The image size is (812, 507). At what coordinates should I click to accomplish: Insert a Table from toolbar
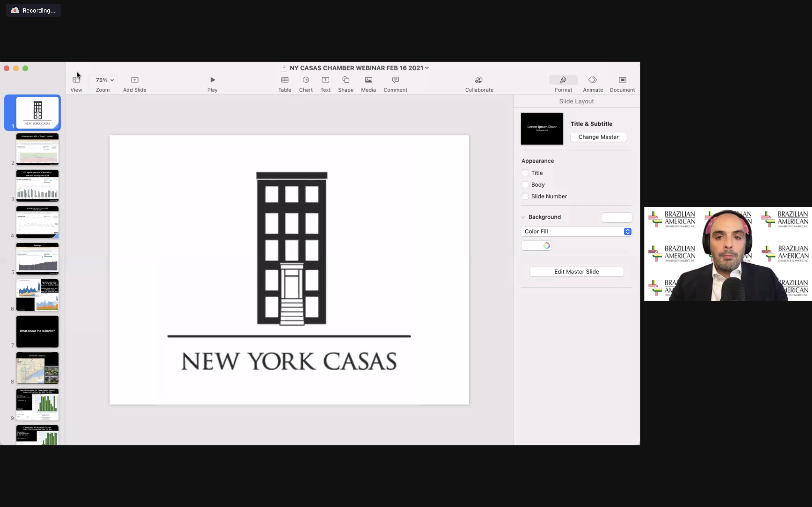pos(284,80)
